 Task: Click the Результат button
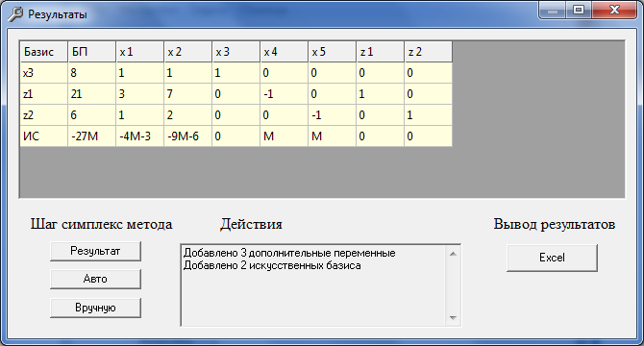pos(95,251)
